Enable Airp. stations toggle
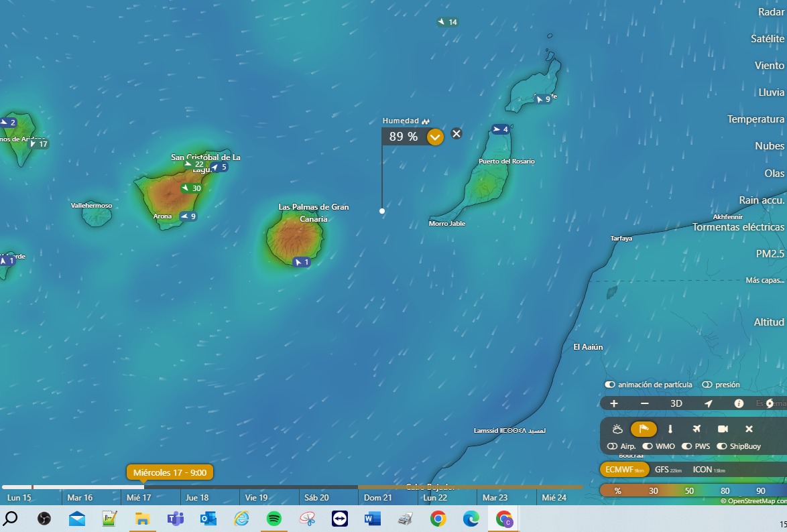Viewport: 787px width, 532px height. click(x=612, y=446)
